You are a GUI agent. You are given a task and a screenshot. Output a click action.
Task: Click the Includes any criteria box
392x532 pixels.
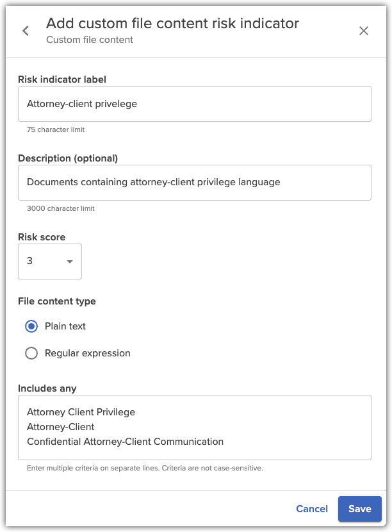click(195, 426)
